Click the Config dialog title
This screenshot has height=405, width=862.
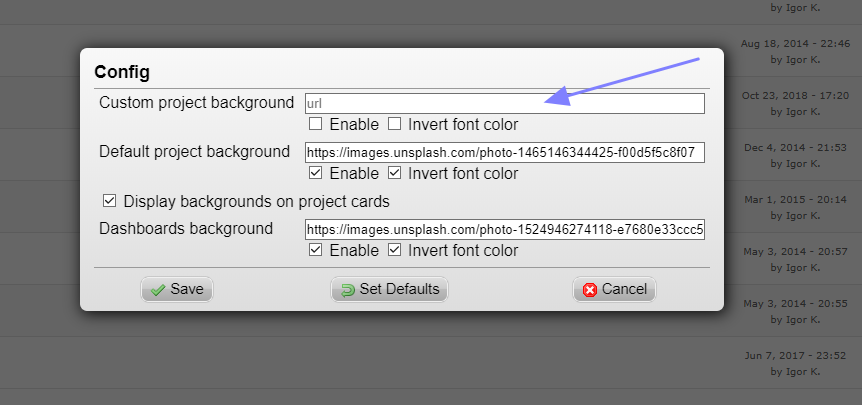pos(122,73)
